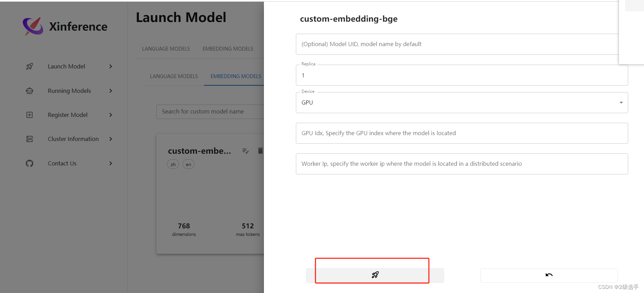Expand the Cluster Information sidebar chevron

pos(111,139)
